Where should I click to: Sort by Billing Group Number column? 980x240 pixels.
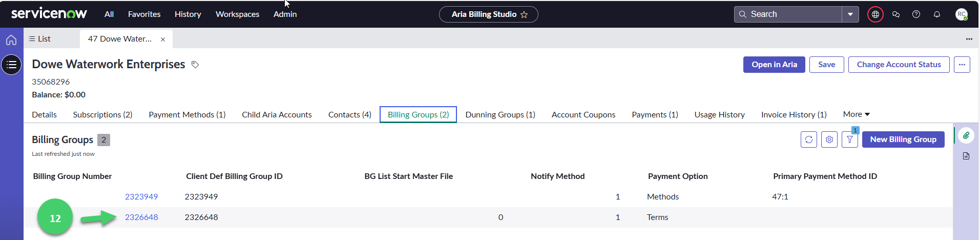pos(72,176)
